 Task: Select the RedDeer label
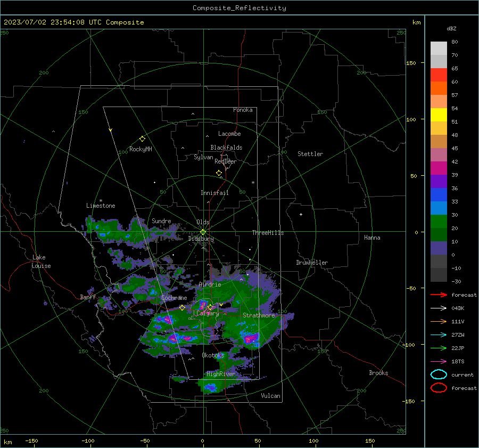[226, 161]
